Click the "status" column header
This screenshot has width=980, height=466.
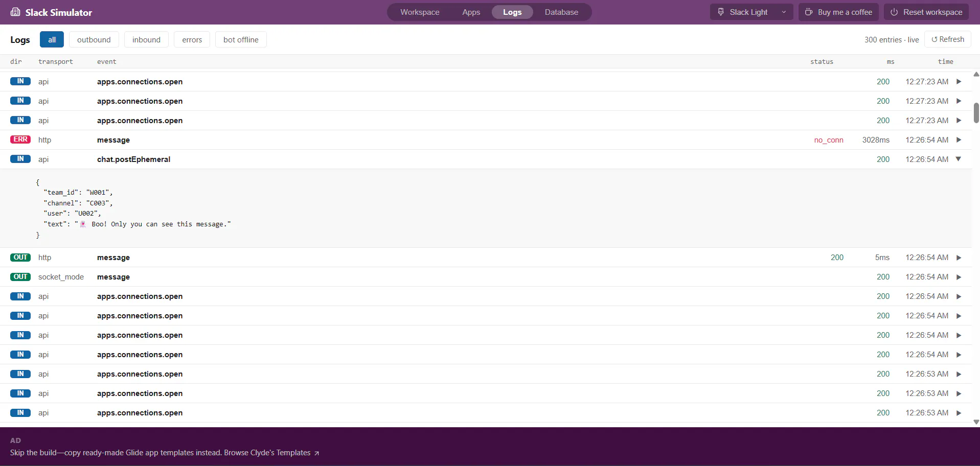(x=822, y=61)
